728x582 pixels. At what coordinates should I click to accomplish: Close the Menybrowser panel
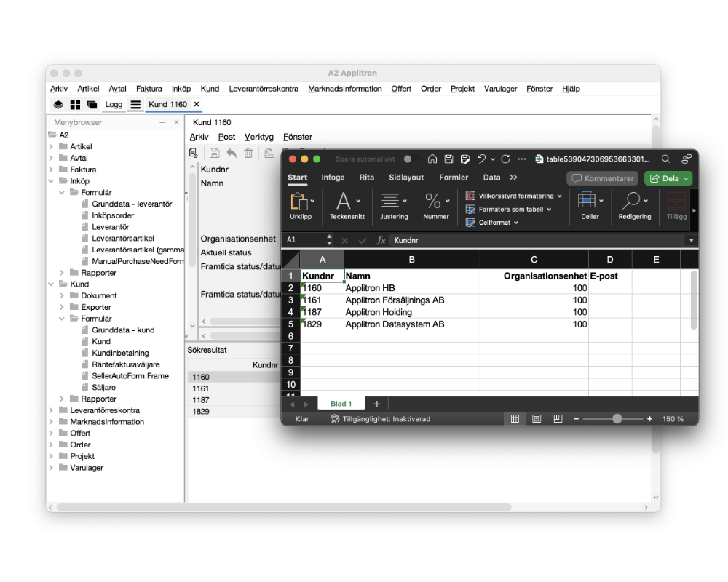click(176, 122)
